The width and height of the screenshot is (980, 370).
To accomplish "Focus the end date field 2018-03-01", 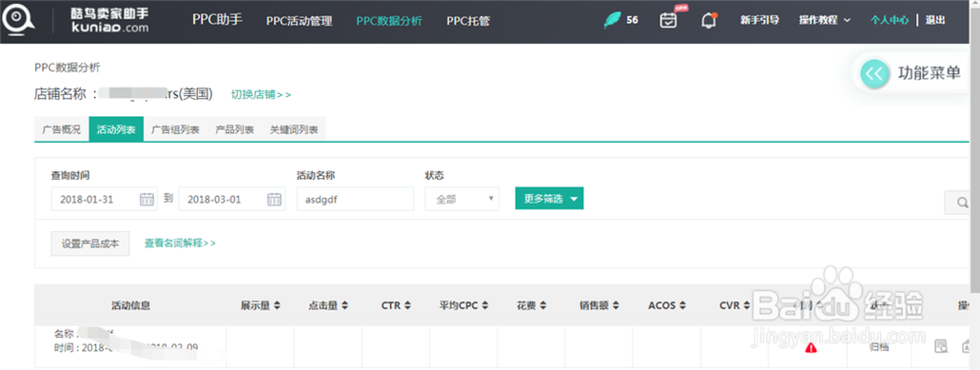I will [x=232, y=199].
